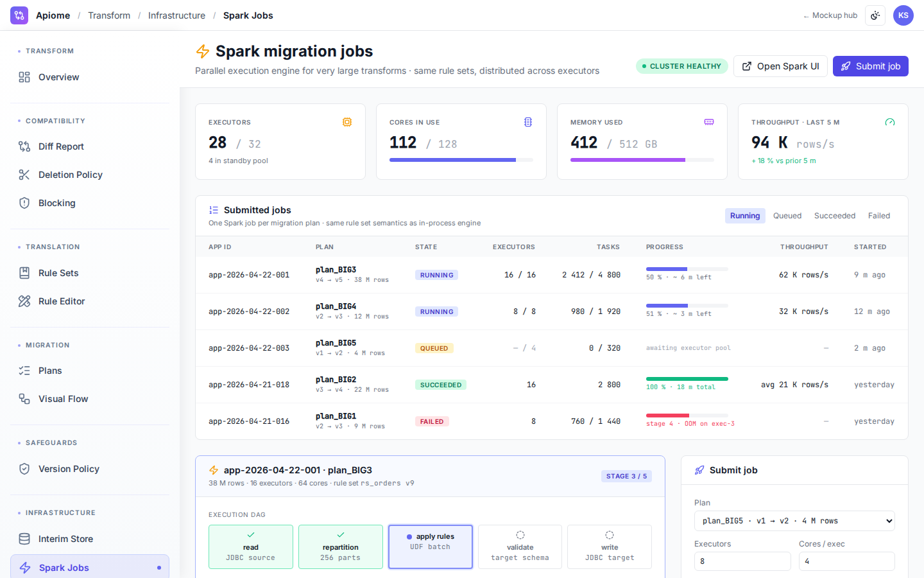
Task: Click the Version Policy shield icon
Action: [x=24, y=469]
